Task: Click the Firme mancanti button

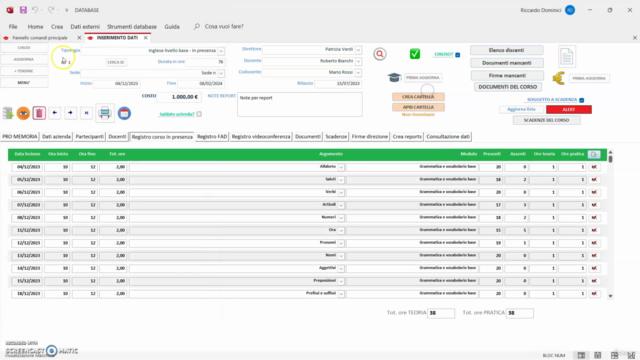Action: tap(507, 76)
